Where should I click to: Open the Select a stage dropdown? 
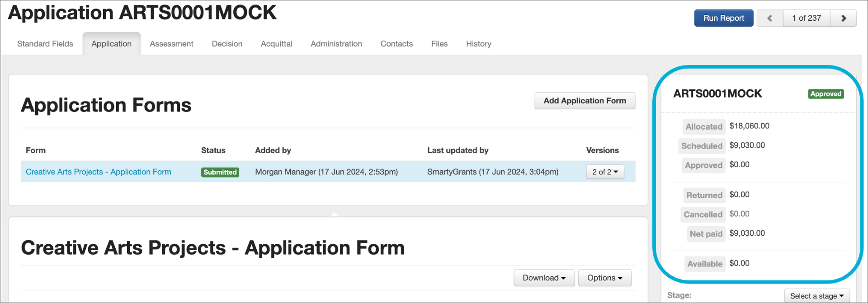[x=816, y=296]
